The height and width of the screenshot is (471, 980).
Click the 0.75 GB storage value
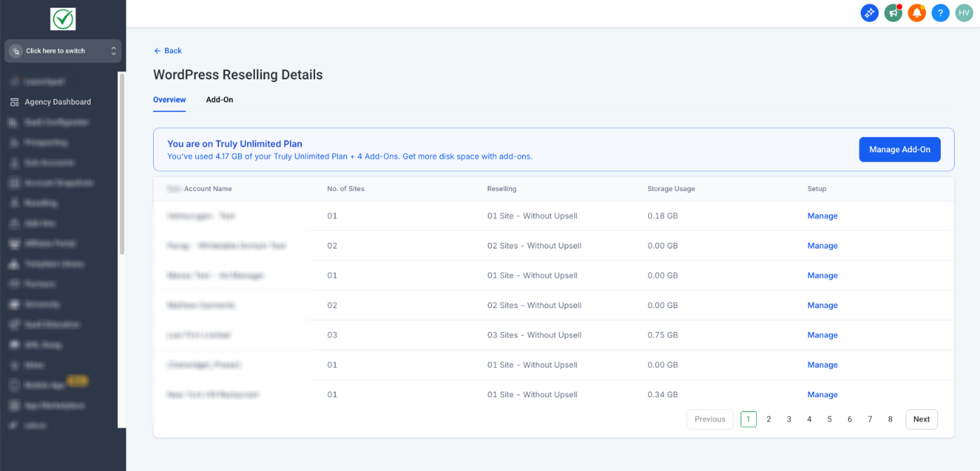tap(663, 335)
